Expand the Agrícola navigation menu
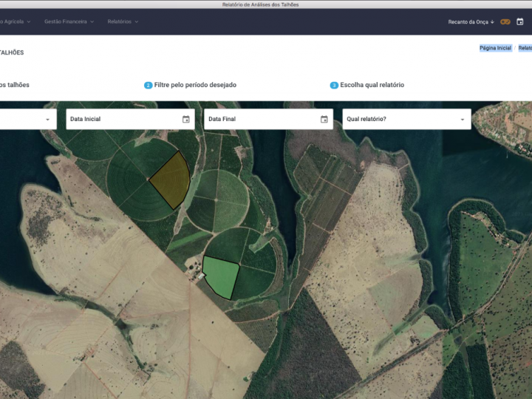The image size is (532, 399). click(16, 21)
